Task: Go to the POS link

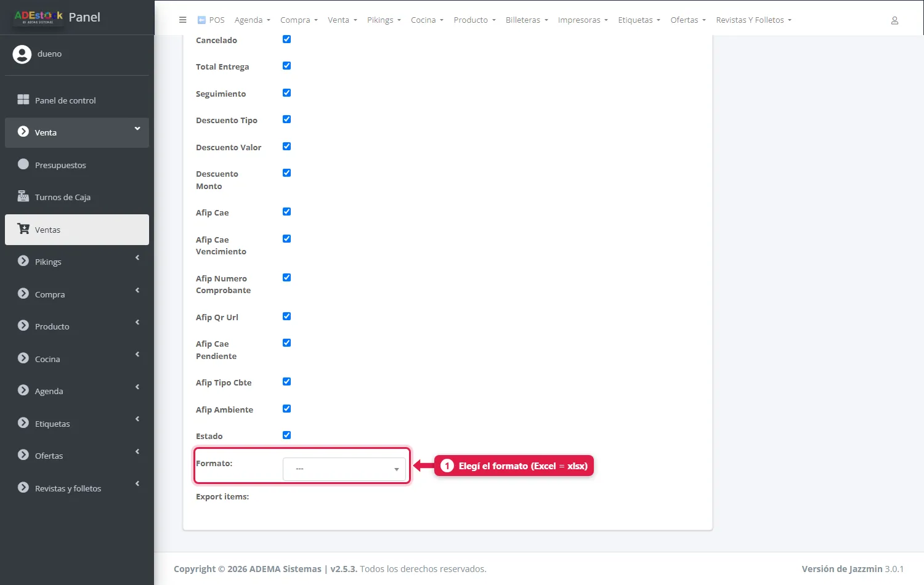Action: [x=211, y=20]
